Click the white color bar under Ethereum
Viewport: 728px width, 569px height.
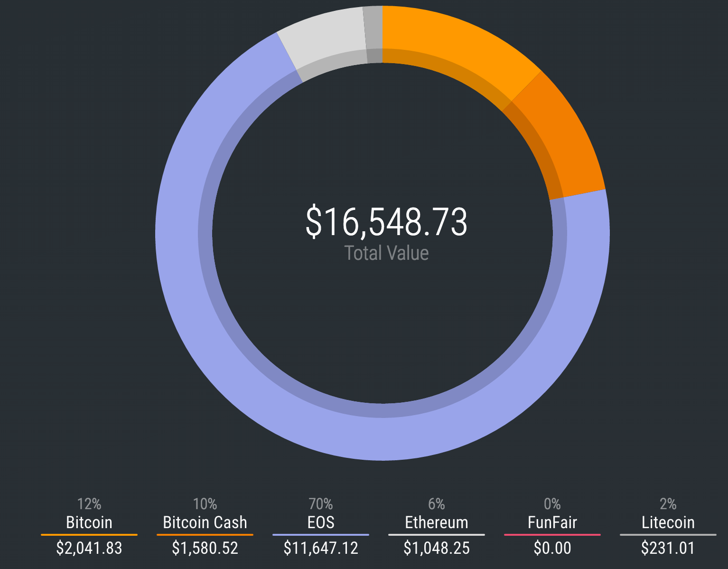coord(437,535)
